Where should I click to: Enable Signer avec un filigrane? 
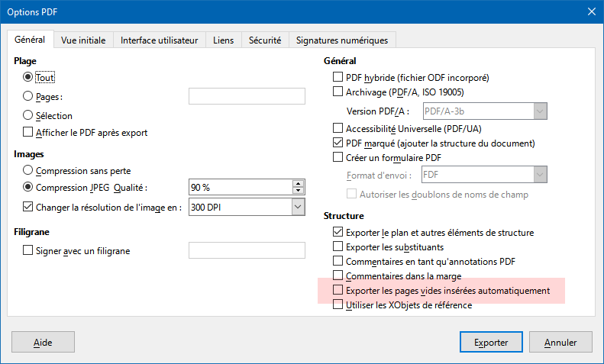pyautogui.click(x=27, y=250)
